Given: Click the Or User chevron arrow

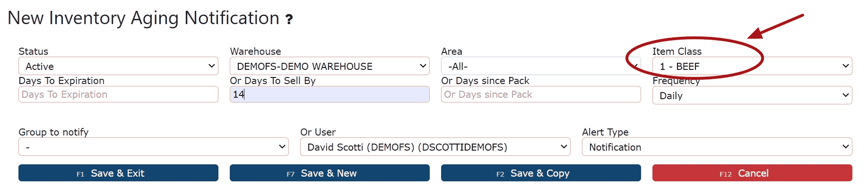Looking at the screenshot, I should (x=564, y=147).
